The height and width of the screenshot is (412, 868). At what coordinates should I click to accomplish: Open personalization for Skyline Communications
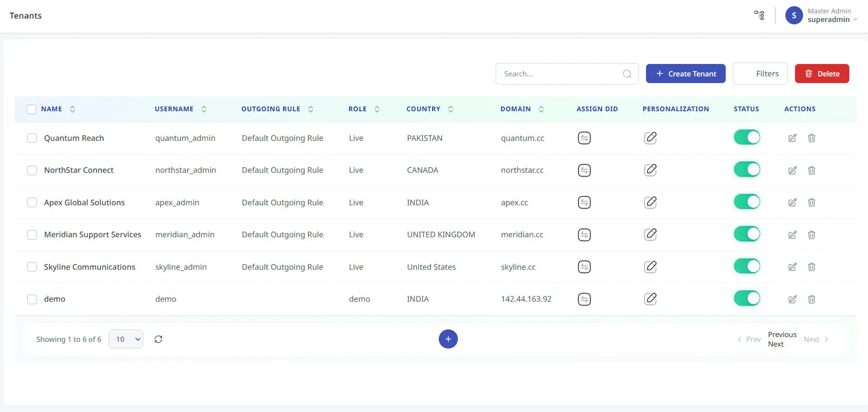coord(650,267)
